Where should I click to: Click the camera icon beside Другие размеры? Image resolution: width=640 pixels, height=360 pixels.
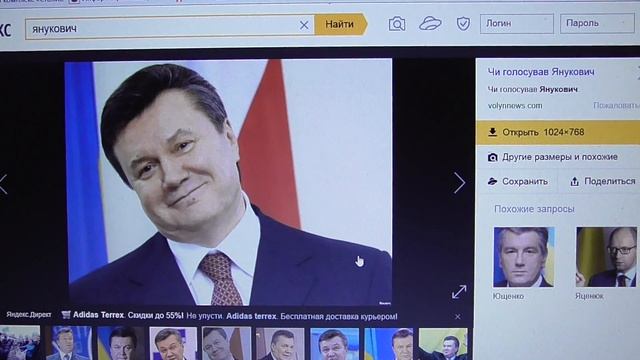click(493, 158)
